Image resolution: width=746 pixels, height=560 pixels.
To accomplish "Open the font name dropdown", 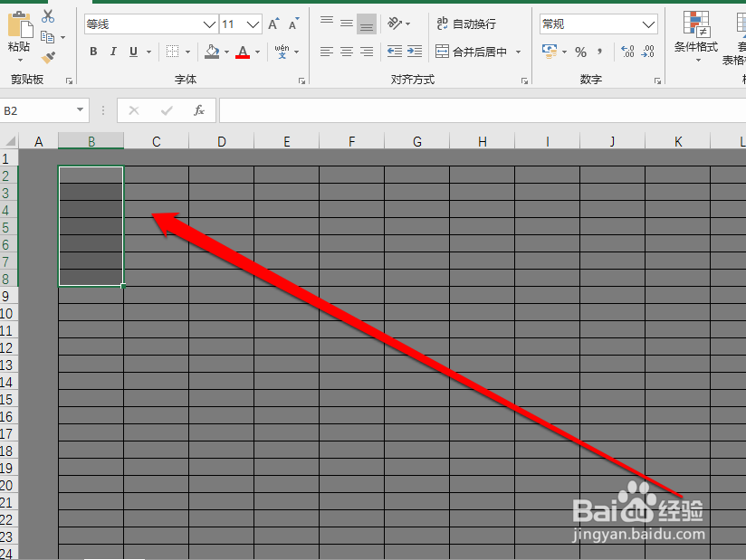I will coord(210,24).
